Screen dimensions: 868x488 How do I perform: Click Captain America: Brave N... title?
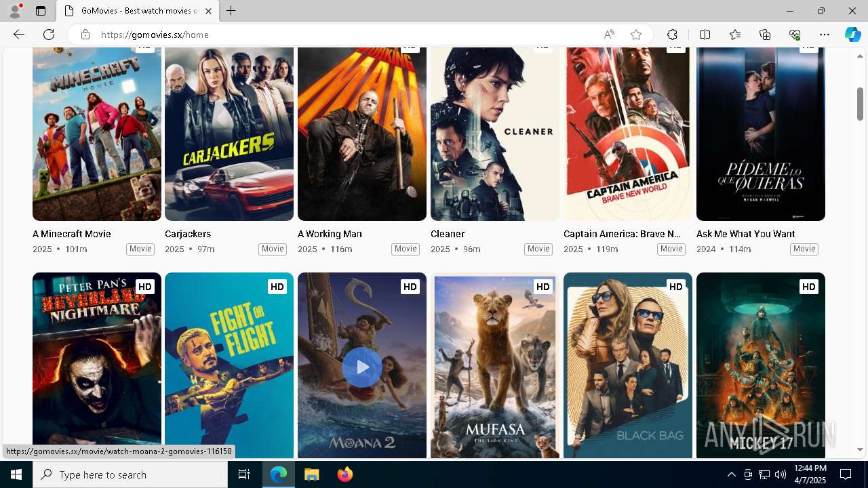coord(622,234)
